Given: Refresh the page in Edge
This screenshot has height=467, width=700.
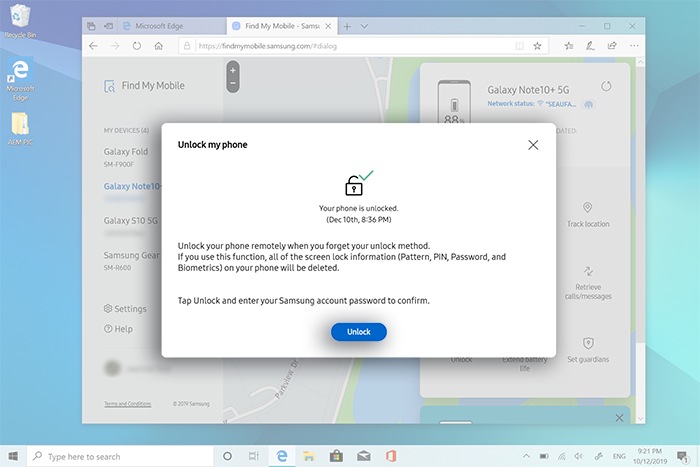Looking at the screenshot, I should pyautogui.click(x=137, y=46).
